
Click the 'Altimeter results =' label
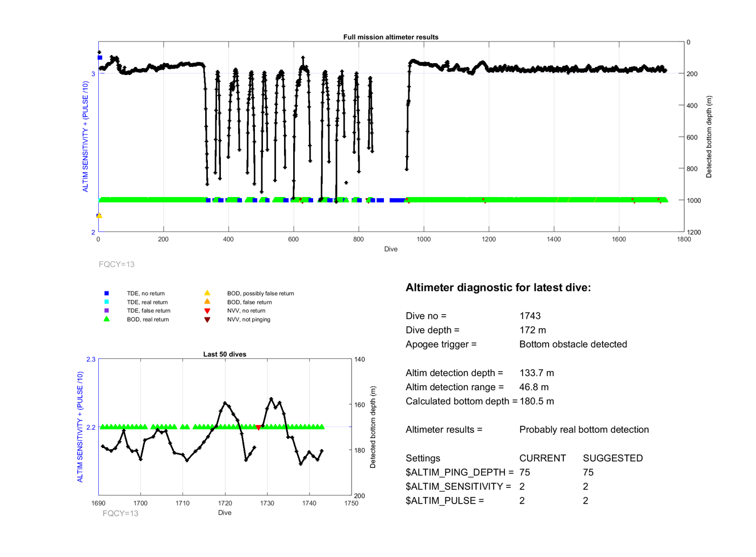[x=444, y=430]
